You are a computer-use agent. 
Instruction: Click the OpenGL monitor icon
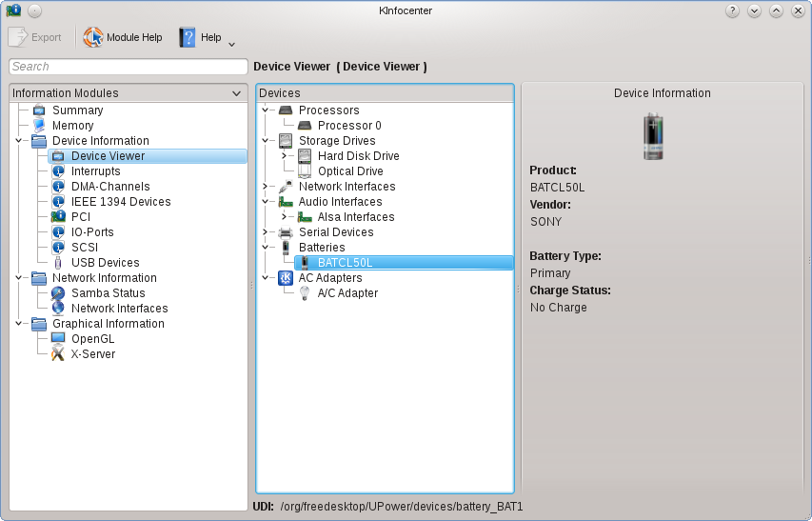tap(58, 339)
